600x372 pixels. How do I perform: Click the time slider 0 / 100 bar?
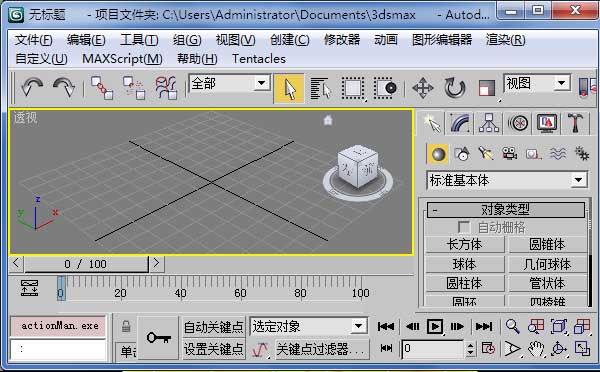tap(86, 264)
